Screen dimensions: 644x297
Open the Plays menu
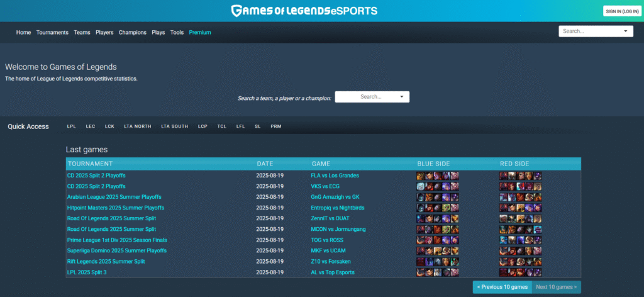(158, 33)
